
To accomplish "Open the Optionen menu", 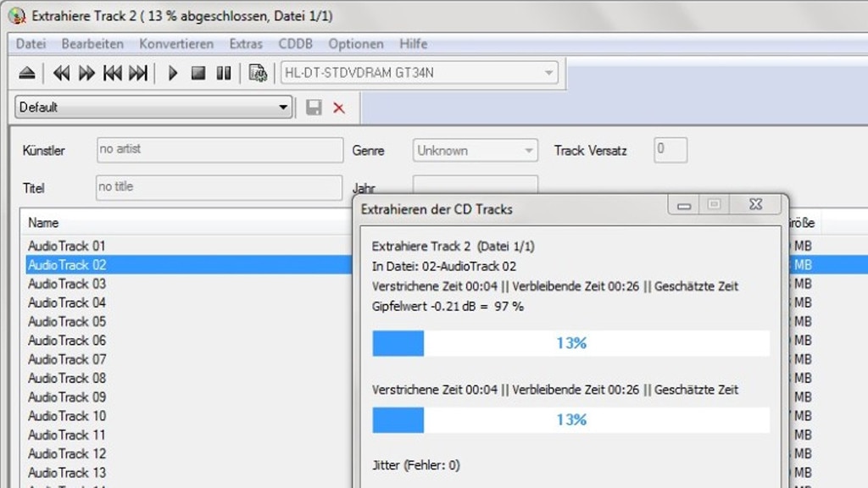I will 356,44.
